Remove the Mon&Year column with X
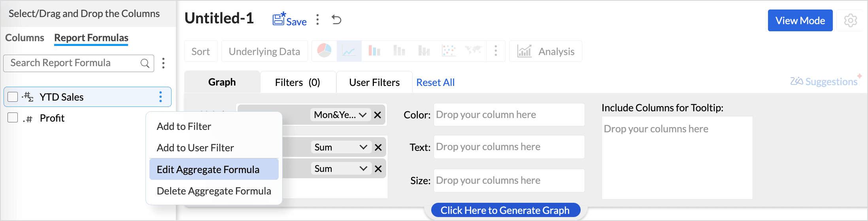Screen dimensions: 868x221 coord(377,115)
